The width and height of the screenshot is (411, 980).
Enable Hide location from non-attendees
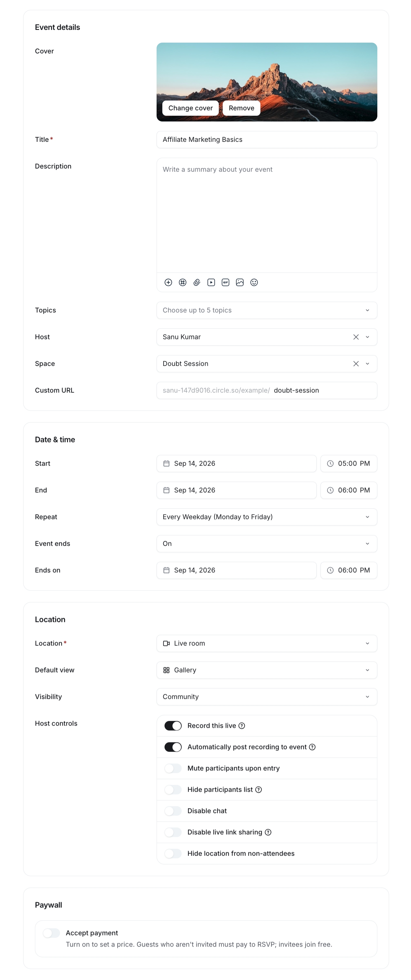[x=173, y=854]
